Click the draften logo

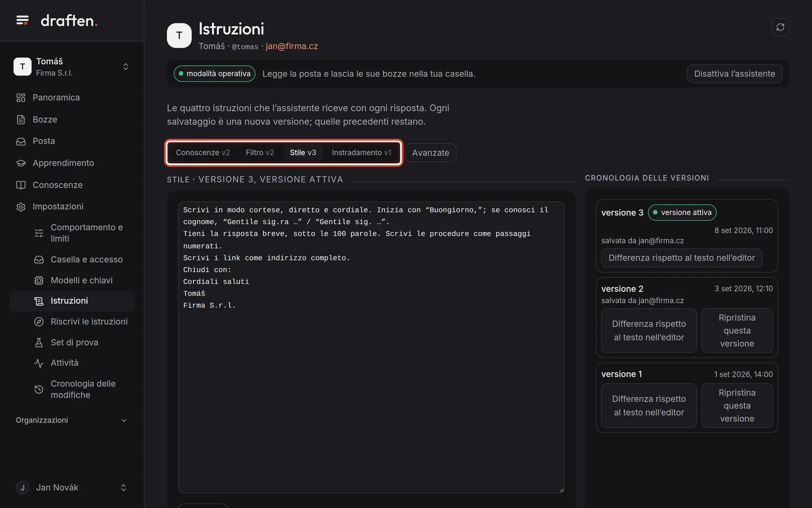click(69, 20)
